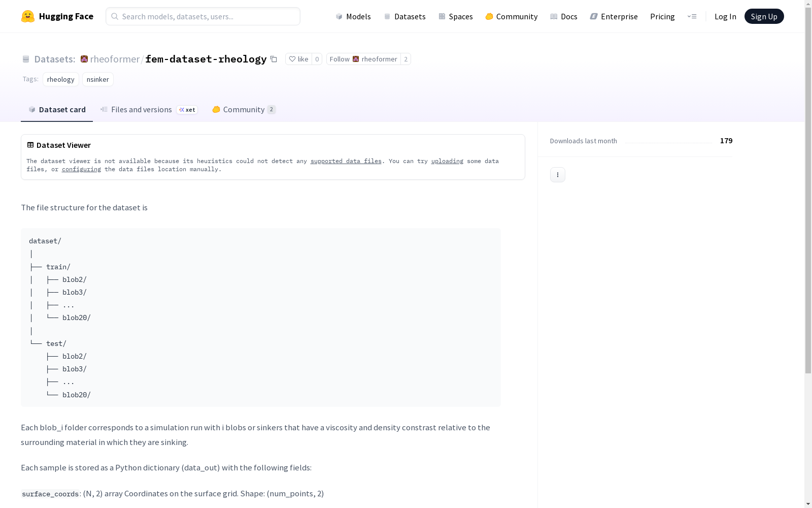This screenshot has width=812, height=508.
Task: Open the fem-dataset-rheology title link
Action: pos(206,59)
